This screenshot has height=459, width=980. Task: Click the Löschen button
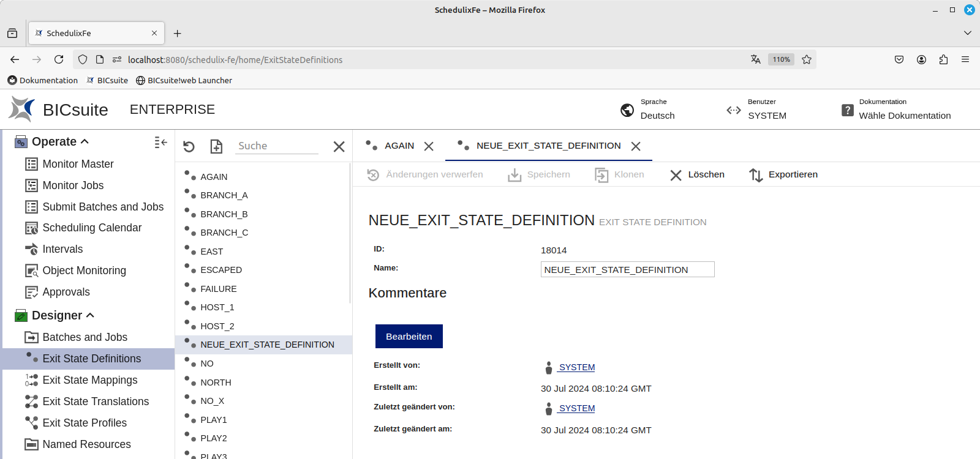click(697, 174)
